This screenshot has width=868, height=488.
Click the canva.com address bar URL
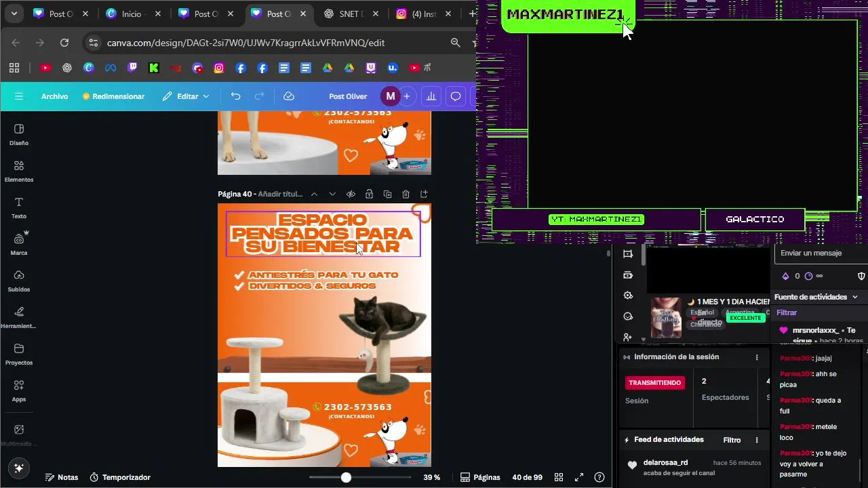245,43
